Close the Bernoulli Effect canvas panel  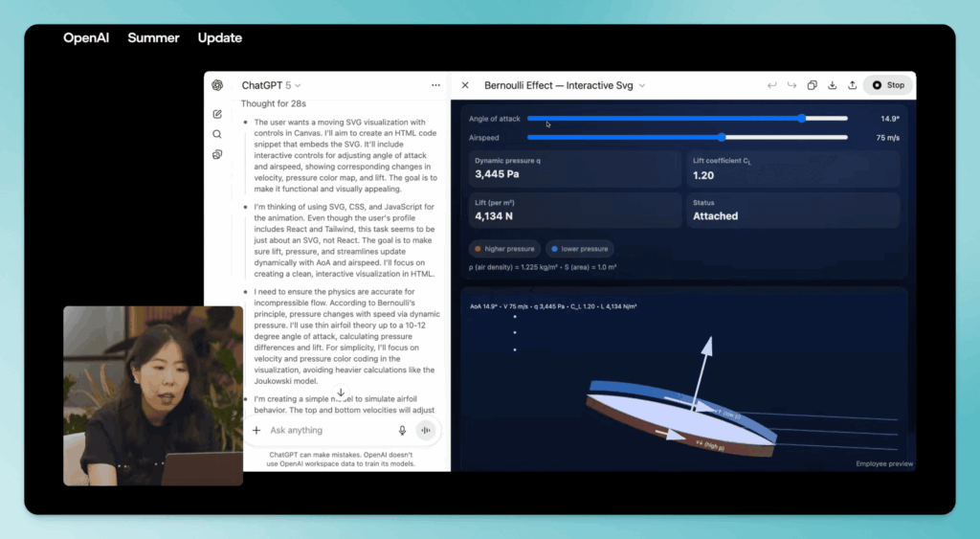(465, 85)
